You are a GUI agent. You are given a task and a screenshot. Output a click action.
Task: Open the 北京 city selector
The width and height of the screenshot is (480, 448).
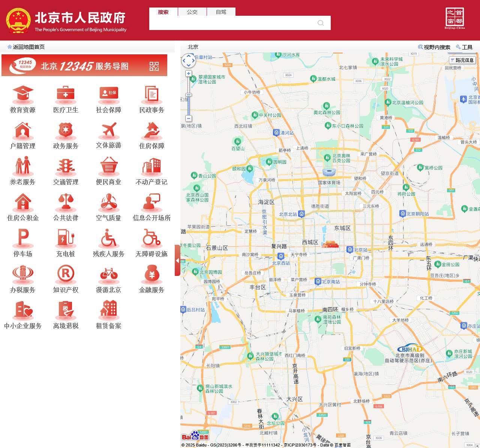pyautogui.click(x=193, y=47)
